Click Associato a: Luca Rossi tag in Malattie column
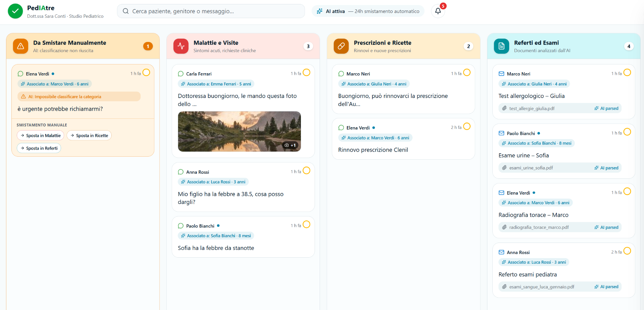 click(213, 182)
